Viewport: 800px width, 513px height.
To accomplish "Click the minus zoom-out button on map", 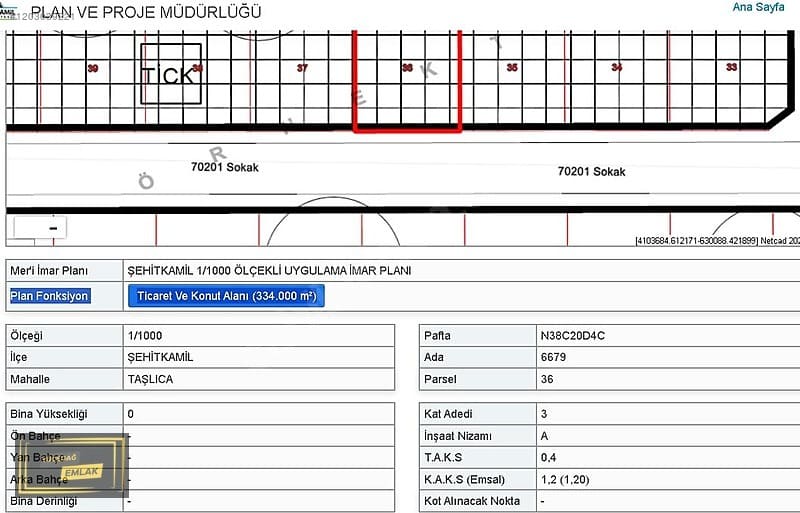I will [40, 228].
